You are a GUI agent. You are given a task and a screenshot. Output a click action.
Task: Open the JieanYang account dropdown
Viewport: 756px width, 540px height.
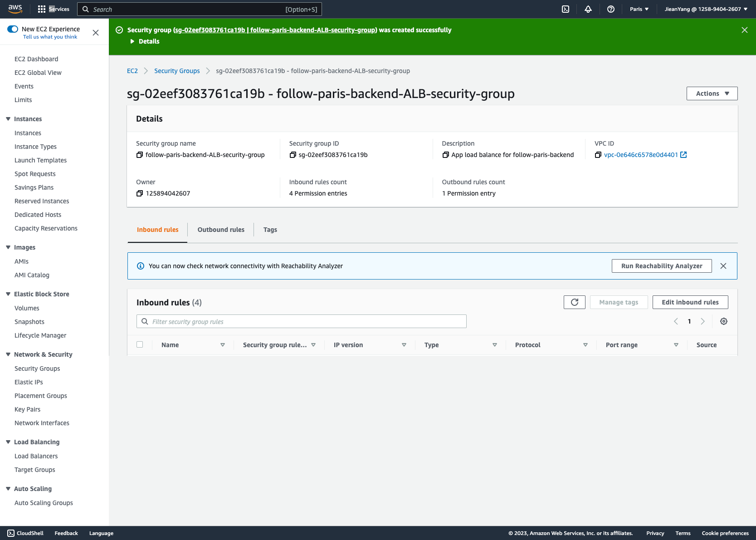[706, 9]
